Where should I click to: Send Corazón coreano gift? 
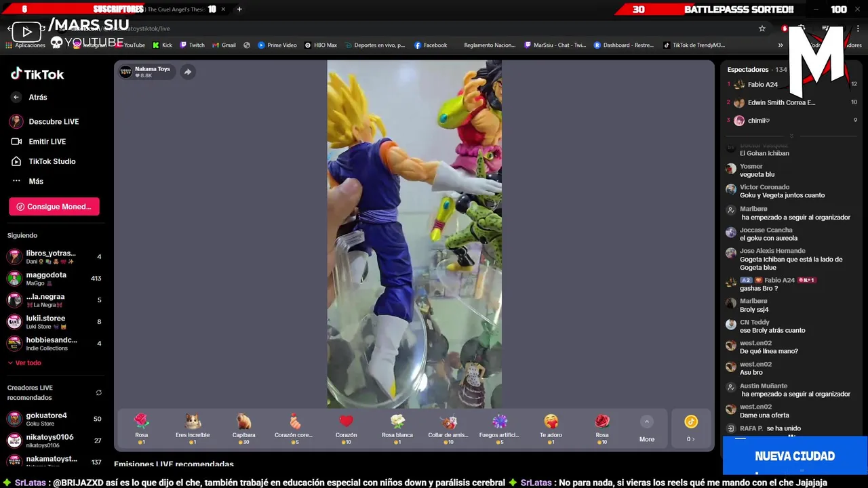pos(295,428)
